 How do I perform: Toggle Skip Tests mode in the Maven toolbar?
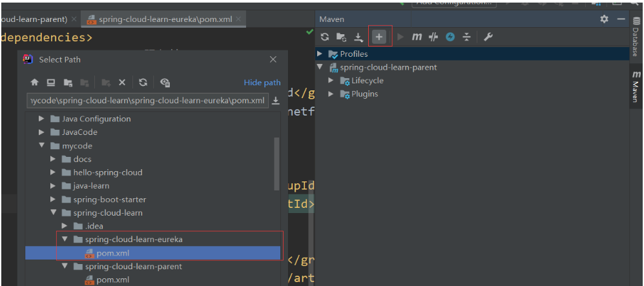[x=433, y=37]
